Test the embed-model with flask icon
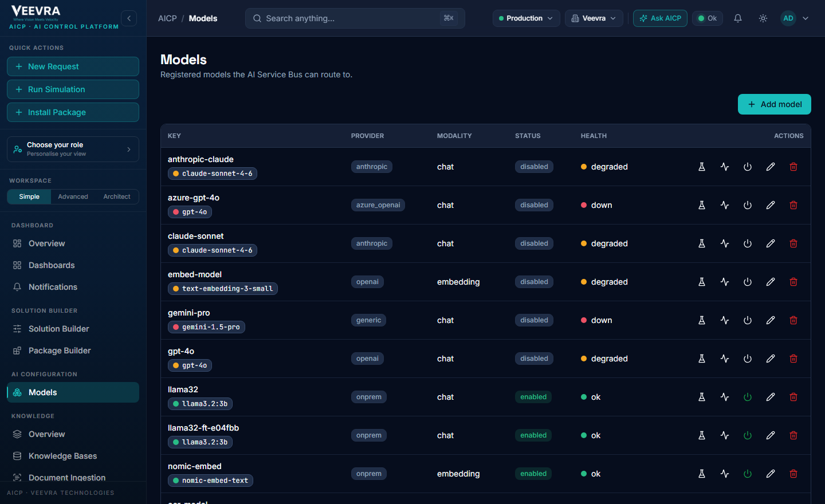The image size is (825, 504). [x=702, y=282]
